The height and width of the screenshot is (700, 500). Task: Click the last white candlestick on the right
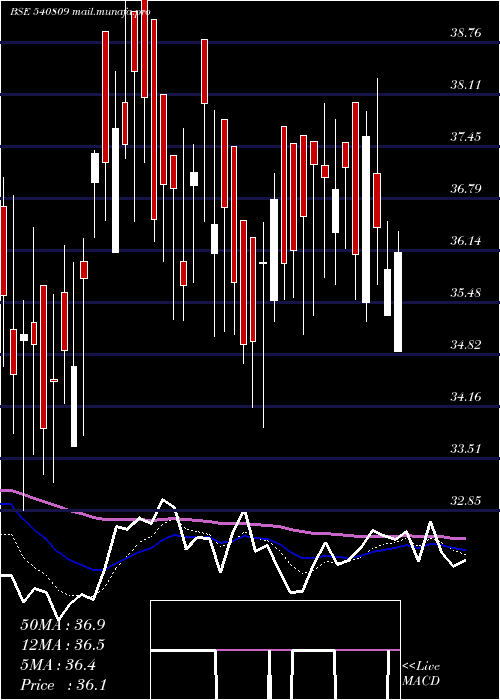398,302
